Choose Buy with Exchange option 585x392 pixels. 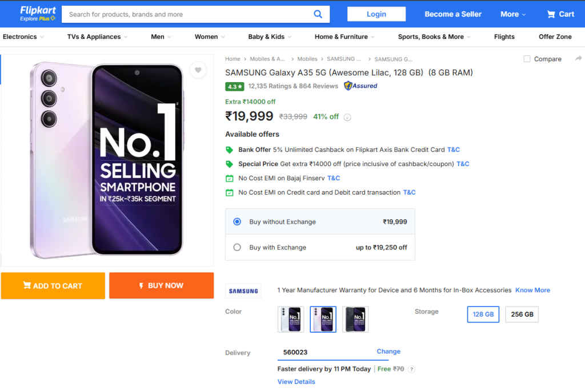(237, 247)
